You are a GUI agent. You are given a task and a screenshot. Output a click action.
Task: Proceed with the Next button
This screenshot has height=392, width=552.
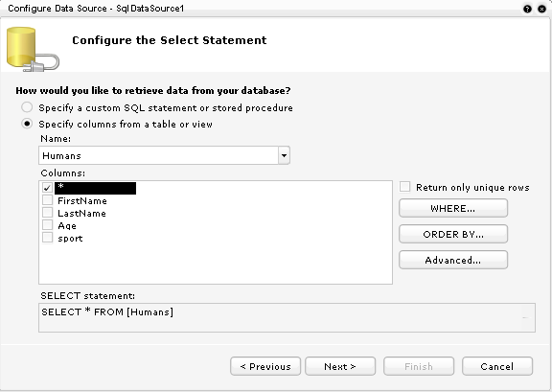point(340,366)
